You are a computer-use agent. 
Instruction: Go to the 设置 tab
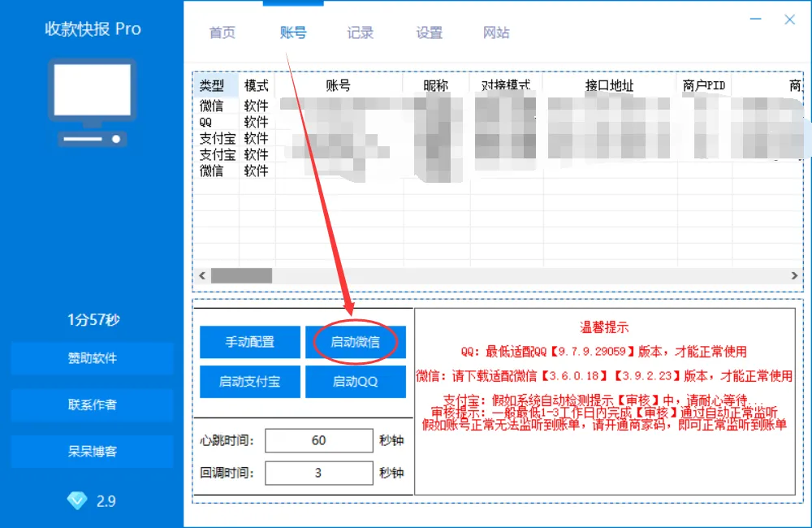click(x=430, y=33)
